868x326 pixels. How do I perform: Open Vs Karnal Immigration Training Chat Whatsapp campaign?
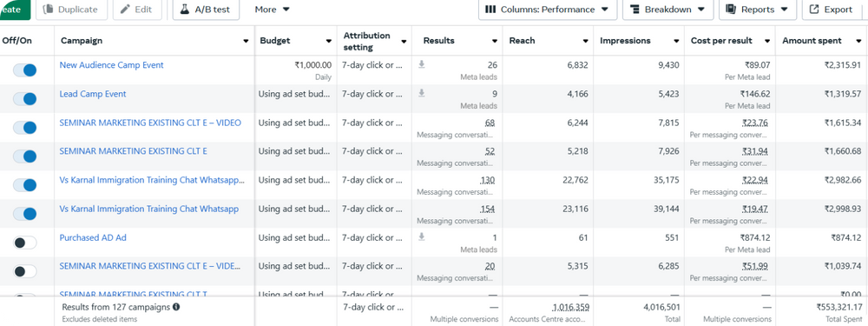click(149, 209)
